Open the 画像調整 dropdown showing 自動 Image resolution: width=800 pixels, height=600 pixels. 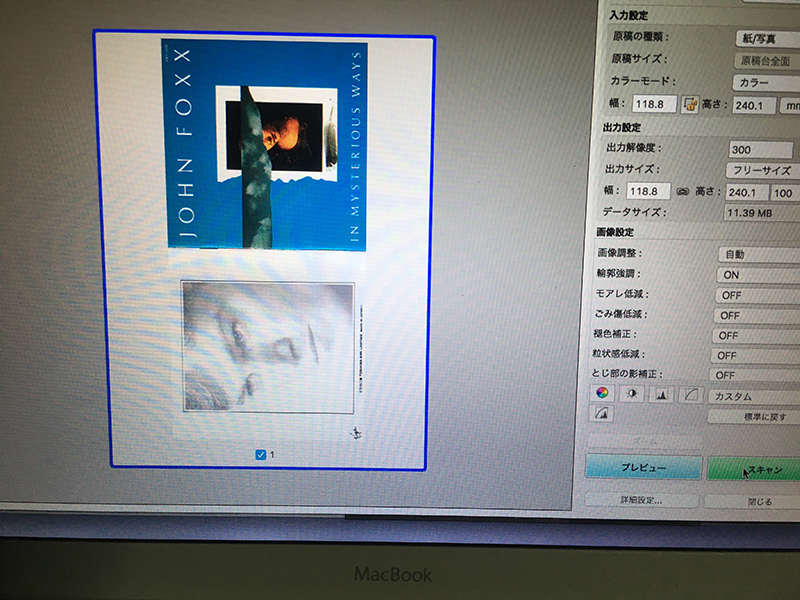click(759, 255)
